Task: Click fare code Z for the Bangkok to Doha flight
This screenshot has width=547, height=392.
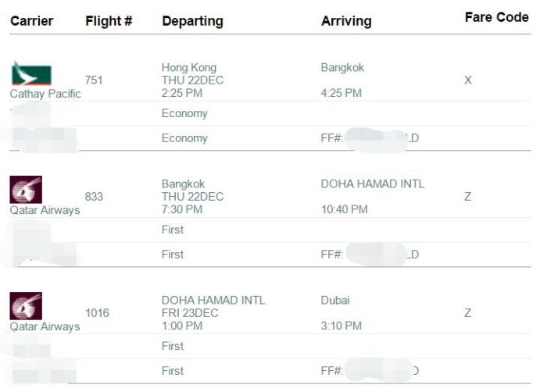Action: pyautogui.click(x=468, y=197)
